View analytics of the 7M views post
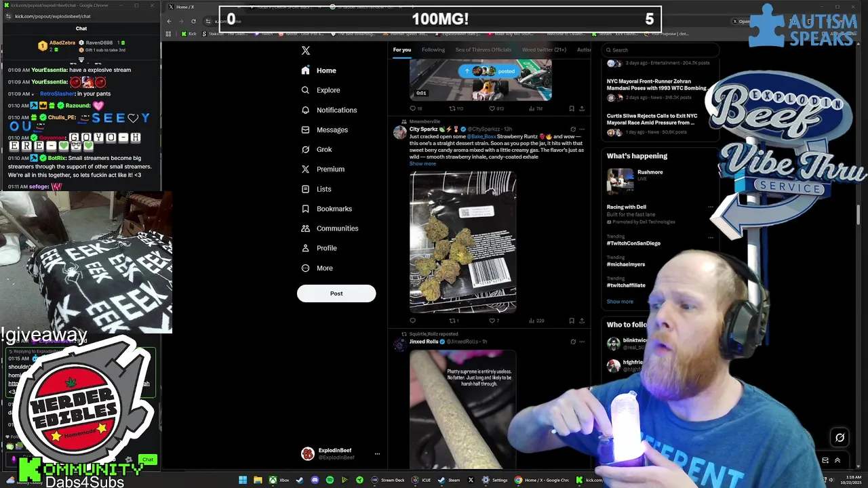Image resolution: width=868 pixels, height=488 pixels. (x=535, y=108)
